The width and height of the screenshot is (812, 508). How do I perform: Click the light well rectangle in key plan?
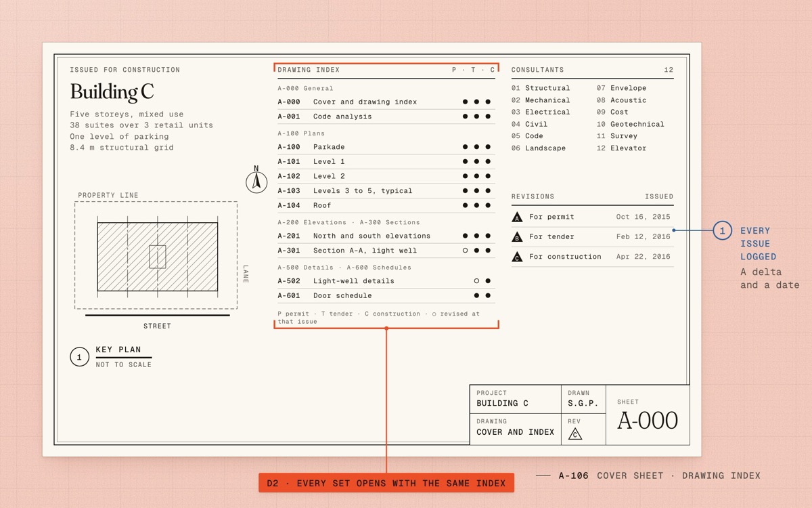click(x=158, y=257)
